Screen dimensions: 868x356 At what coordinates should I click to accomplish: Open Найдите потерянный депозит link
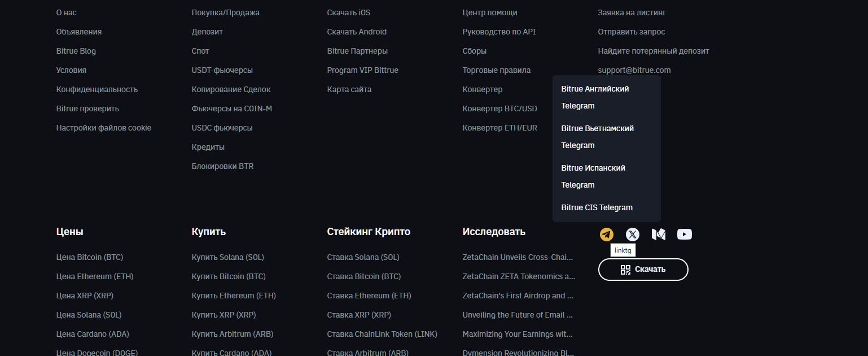654,51
